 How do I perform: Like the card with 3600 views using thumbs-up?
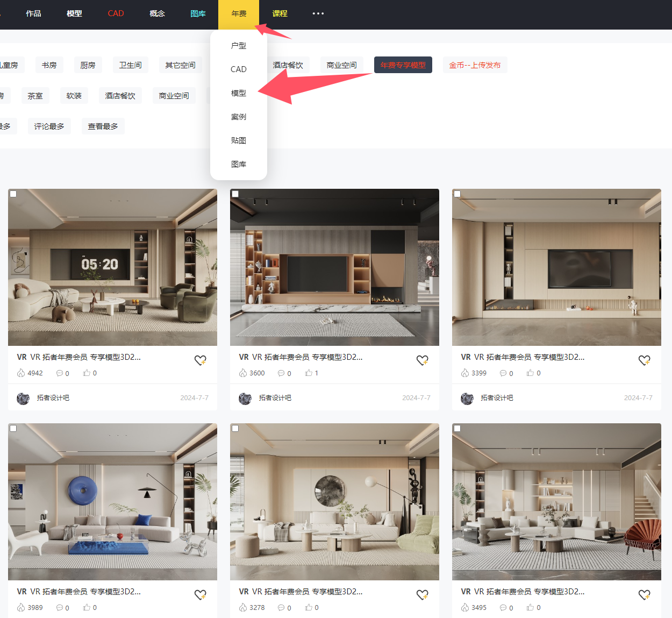(309, 373)
